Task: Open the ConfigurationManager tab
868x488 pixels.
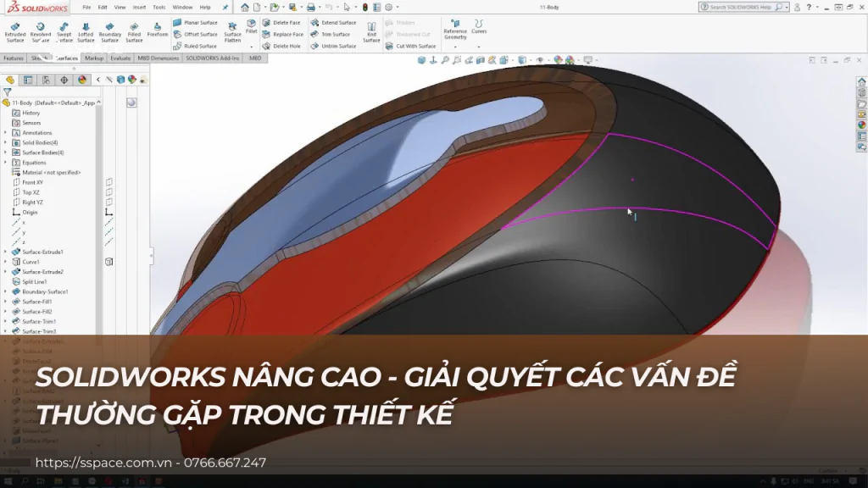Action: click(x=46, y=80)
